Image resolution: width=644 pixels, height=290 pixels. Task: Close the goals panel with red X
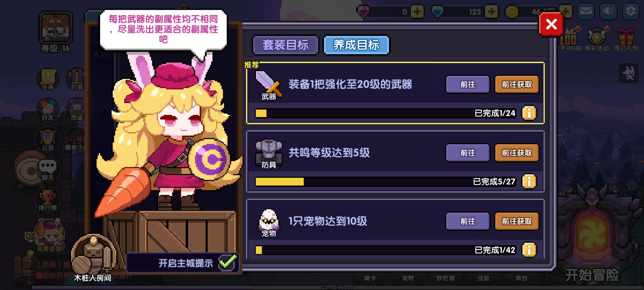click(551, 24)
